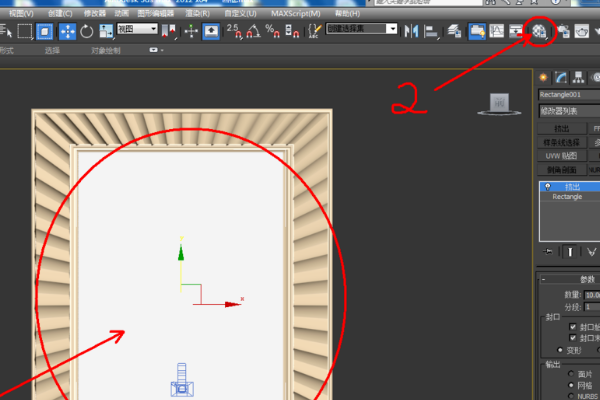The image size is (600, 400).
Task: Open the 自定义(U) menu
Action: click(240, 14)
